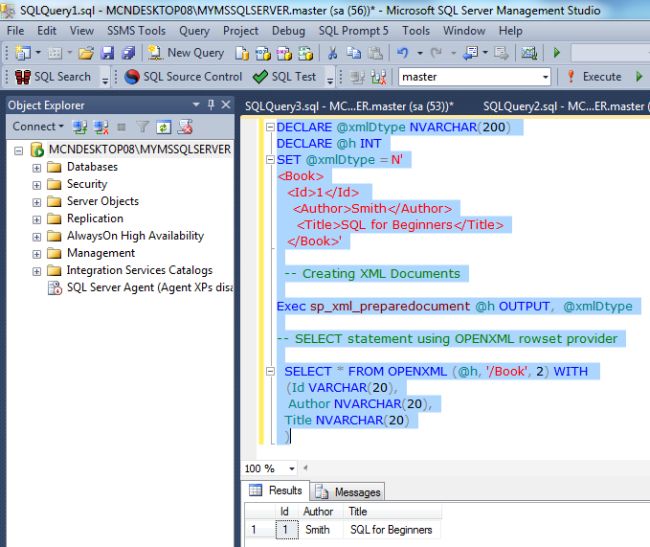Click the Activity Monitor icon
650x547 pixels.
(529, 53)
